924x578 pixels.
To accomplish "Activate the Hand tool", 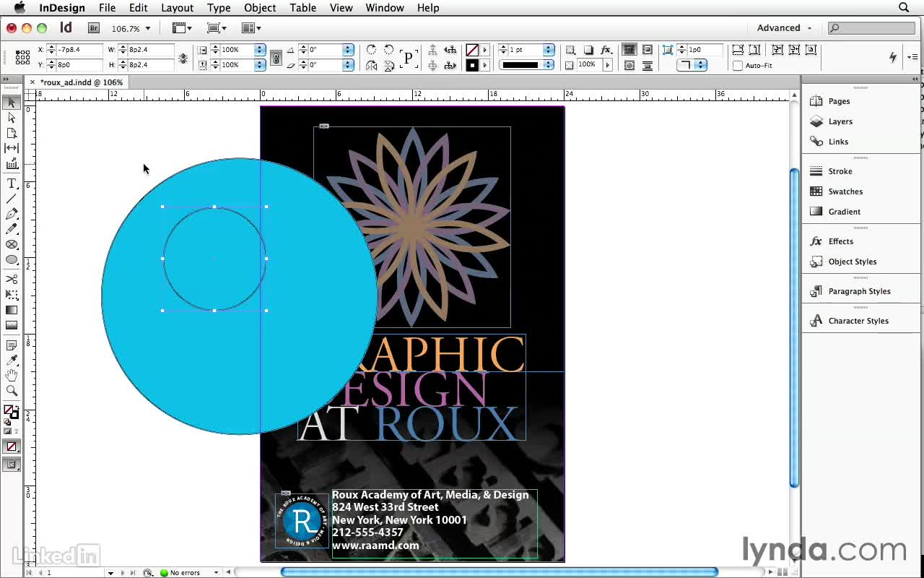I will click(x=12, y=376).
